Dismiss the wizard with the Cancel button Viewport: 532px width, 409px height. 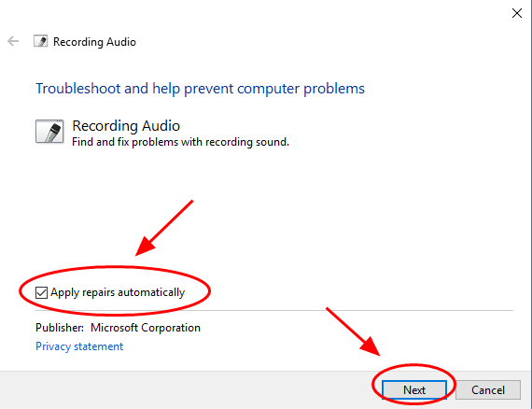(488, 389)
